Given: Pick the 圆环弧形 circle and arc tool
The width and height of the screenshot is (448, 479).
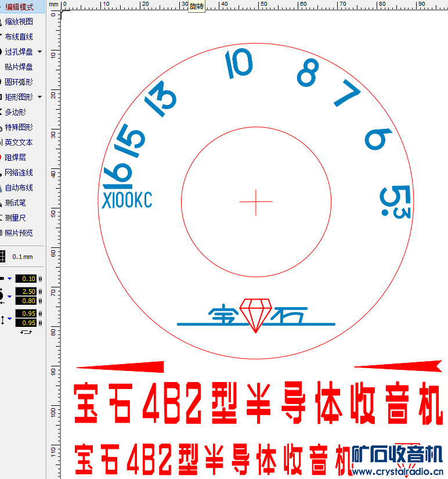Looking at the screenshot, I should pyautogui.click(x=19, y=82).
